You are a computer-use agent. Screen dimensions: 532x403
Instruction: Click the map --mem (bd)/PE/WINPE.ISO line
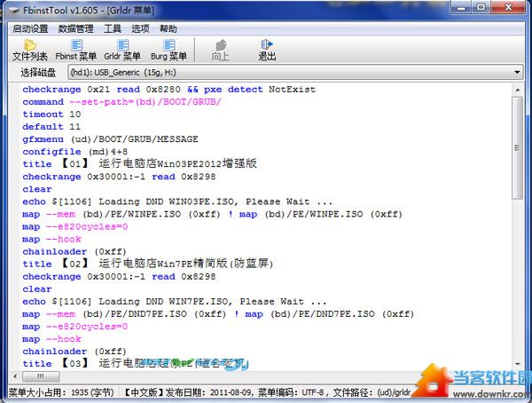pos(213,215)
